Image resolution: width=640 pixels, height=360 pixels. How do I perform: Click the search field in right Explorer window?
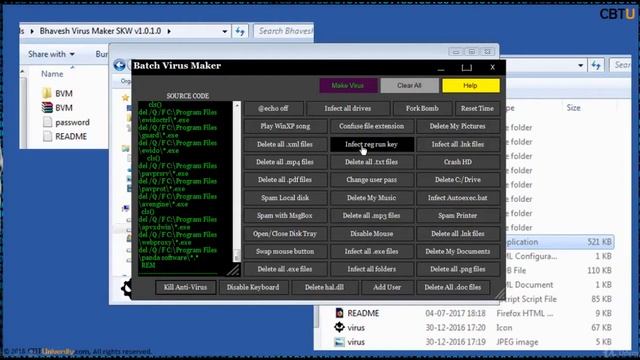tap(620, 65)
